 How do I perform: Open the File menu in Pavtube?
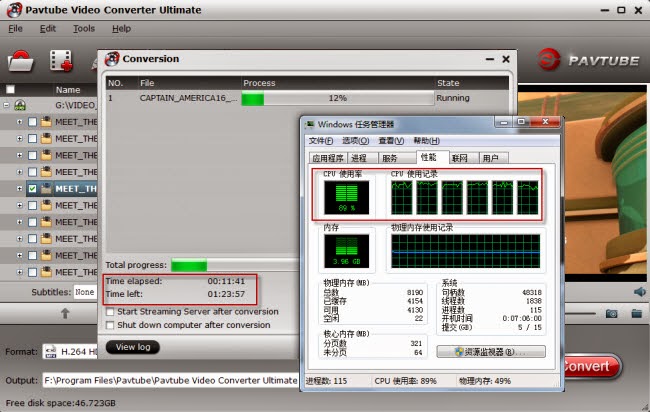(15, 29)
